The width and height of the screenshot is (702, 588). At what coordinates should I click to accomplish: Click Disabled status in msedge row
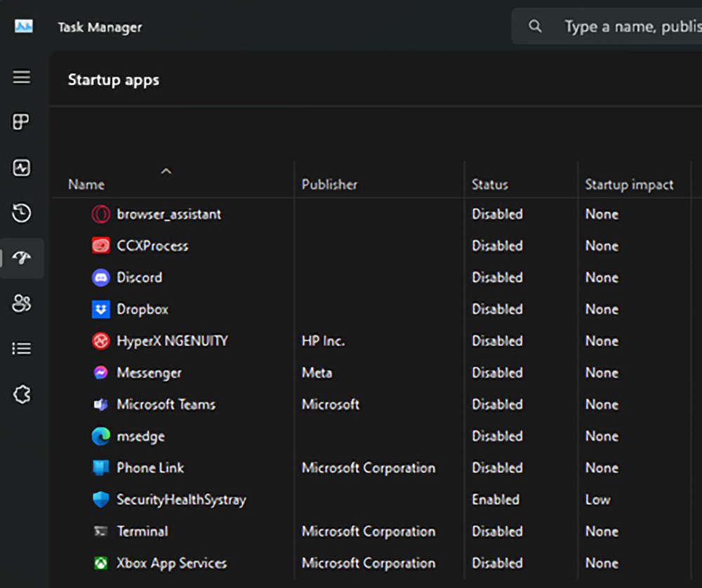pos(498,436)
